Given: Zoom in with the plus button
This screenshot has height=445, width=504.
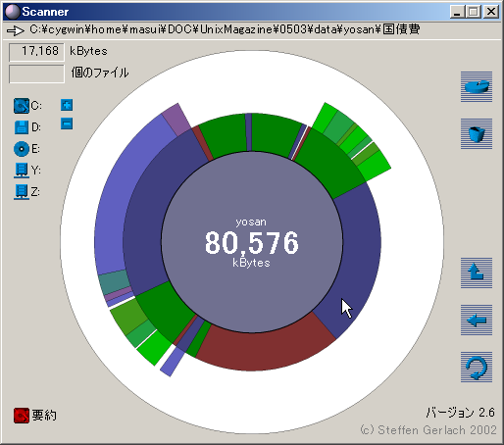Looking at the screenshot, I should [x=67, y=105].
